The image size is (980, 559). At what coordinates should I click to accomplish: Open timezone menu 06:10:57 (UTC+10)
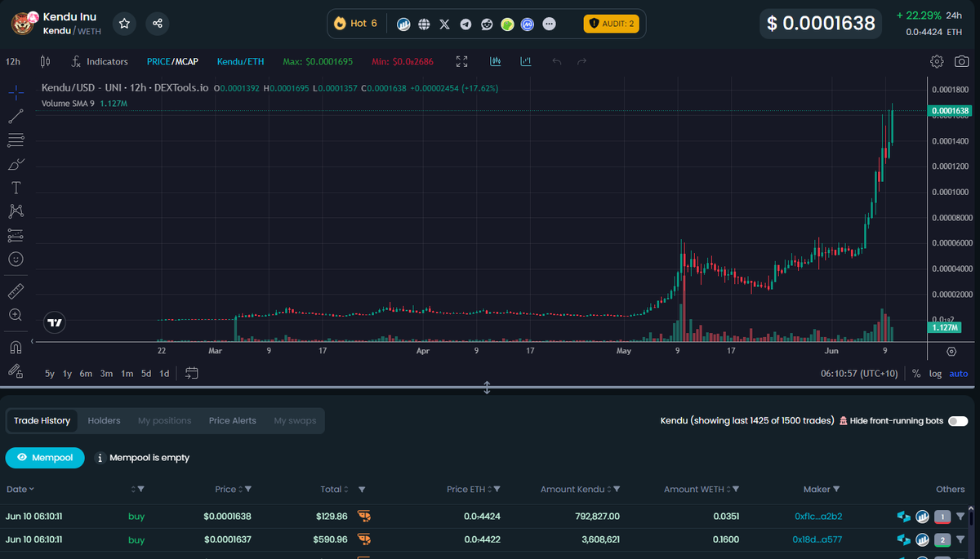point(860,374)
